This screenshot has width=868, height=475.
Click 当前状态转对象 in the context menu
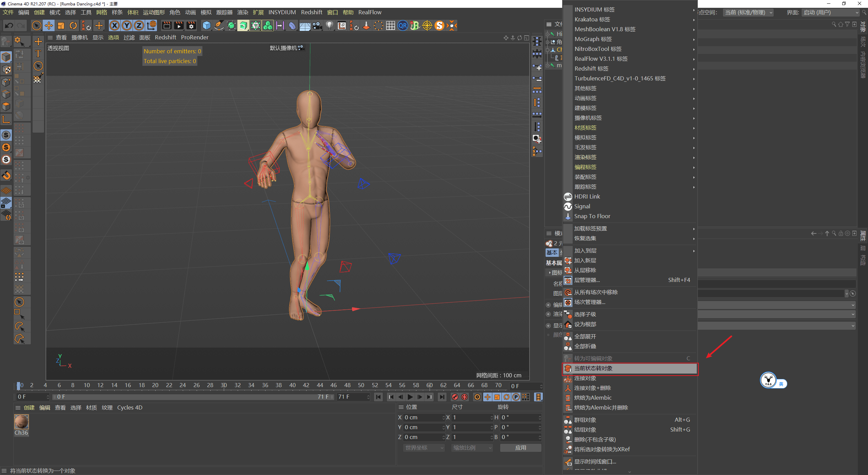pyautogui.click(x=629, y=368)
